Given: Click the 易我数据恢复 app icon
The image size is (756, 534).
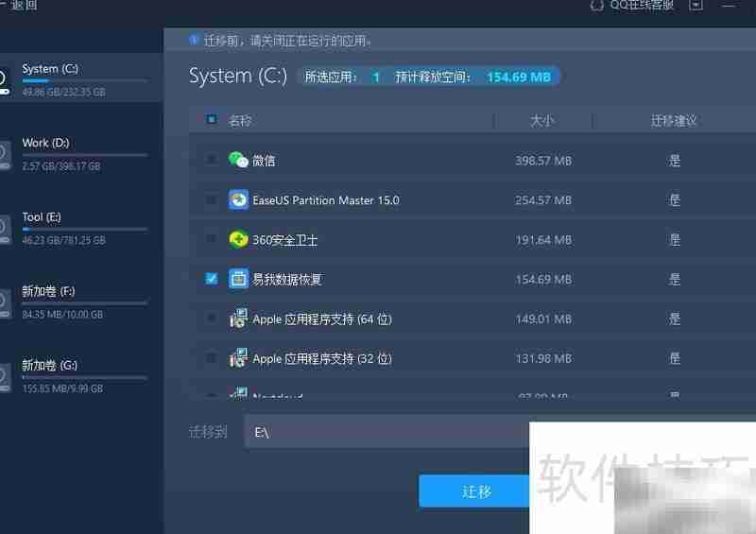Looking at the screenshot, I should 238,279.
